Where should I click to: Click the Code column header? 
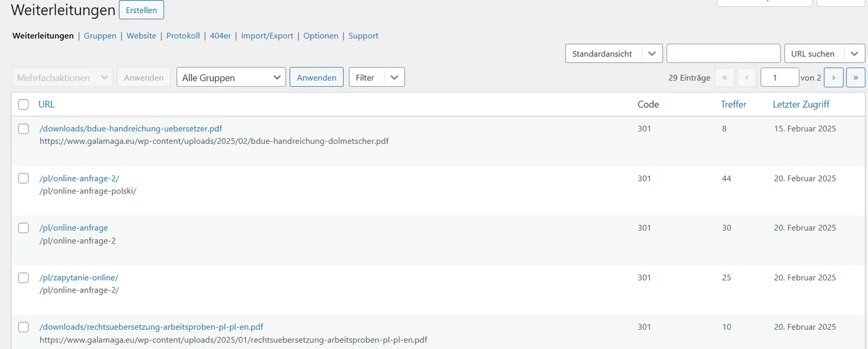(x=648, y=104)
